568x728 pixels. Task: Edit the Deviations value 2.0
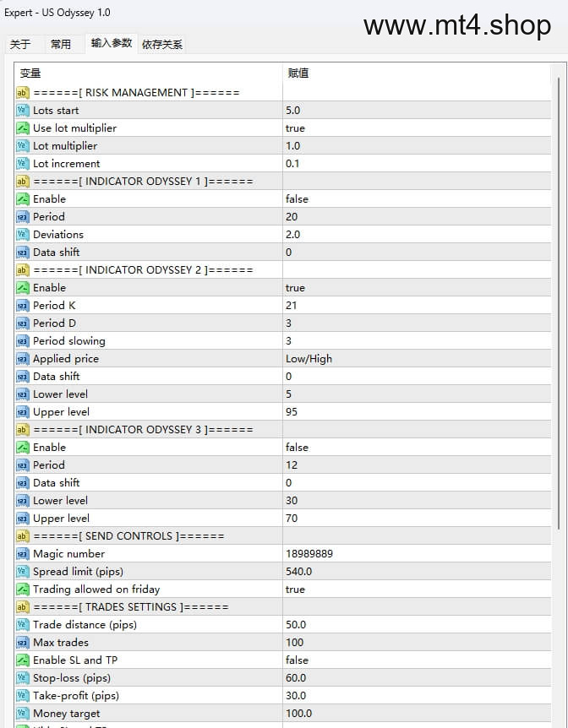417,235
